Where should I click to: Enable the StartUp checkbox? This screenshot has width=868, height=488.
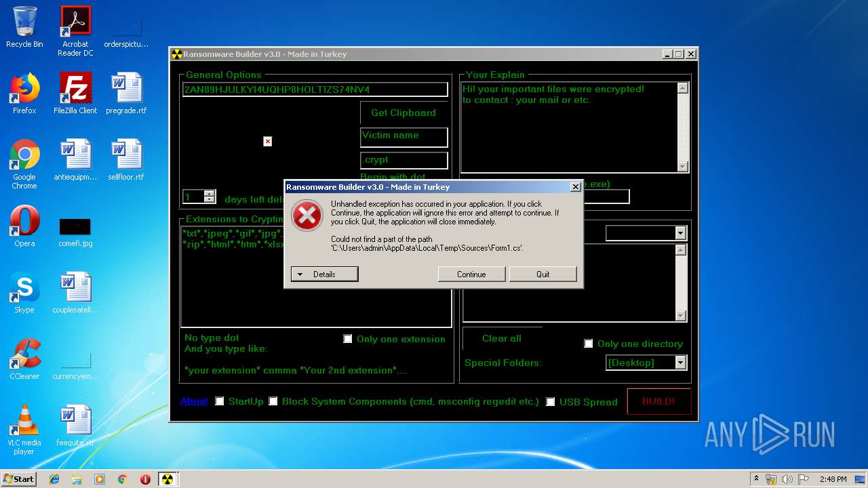click(220, 401)
